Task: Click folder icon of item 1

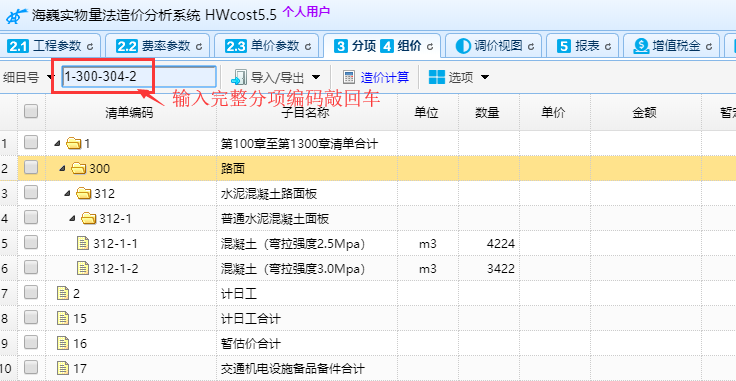Action: tap(73, 143)
